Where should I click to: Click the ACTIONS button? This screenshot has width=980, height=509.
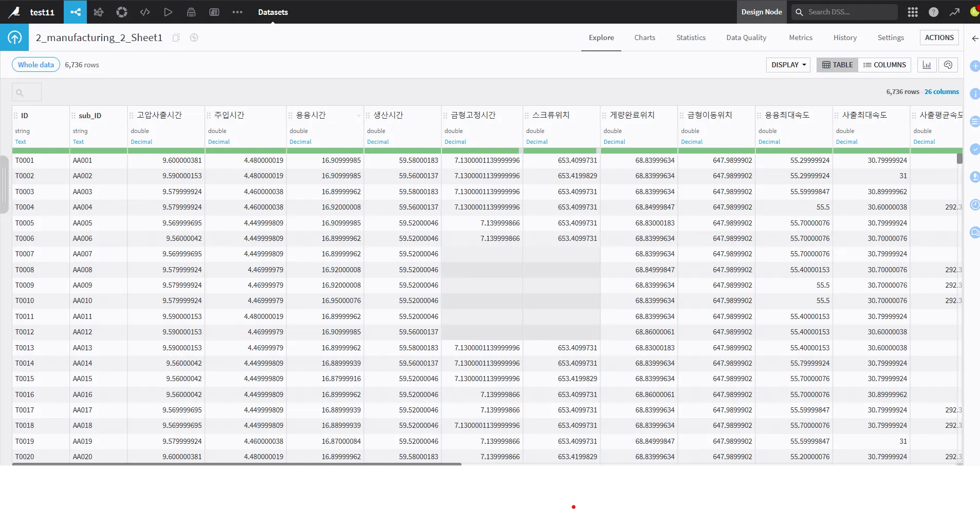tap(939, 37)
